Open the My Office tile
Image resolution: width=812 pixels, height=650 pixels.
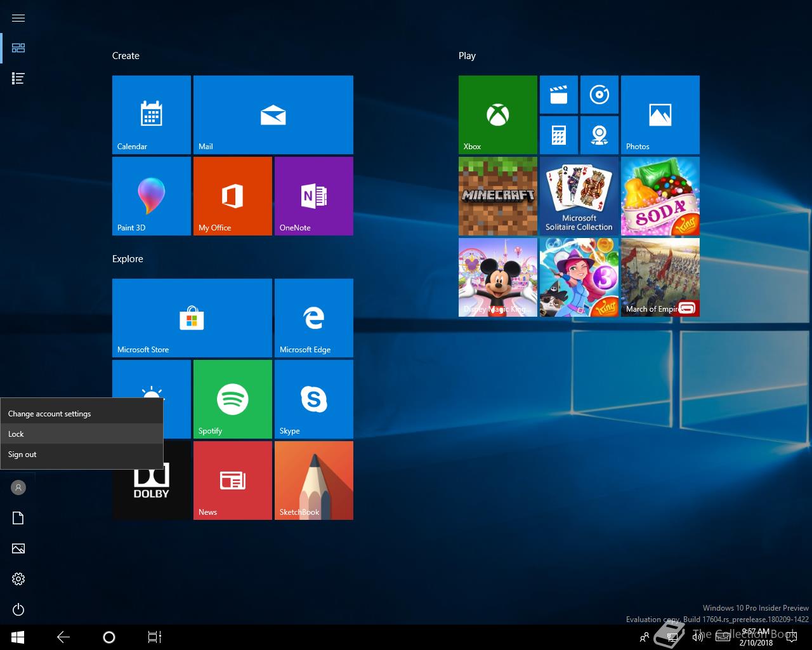click(233, 196)
